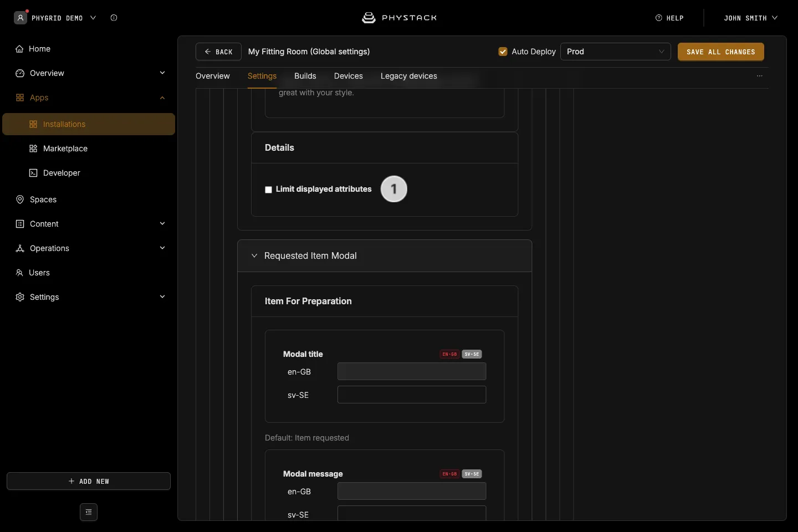Click the "Item For Preparation" heading

(x=308, y=301)
